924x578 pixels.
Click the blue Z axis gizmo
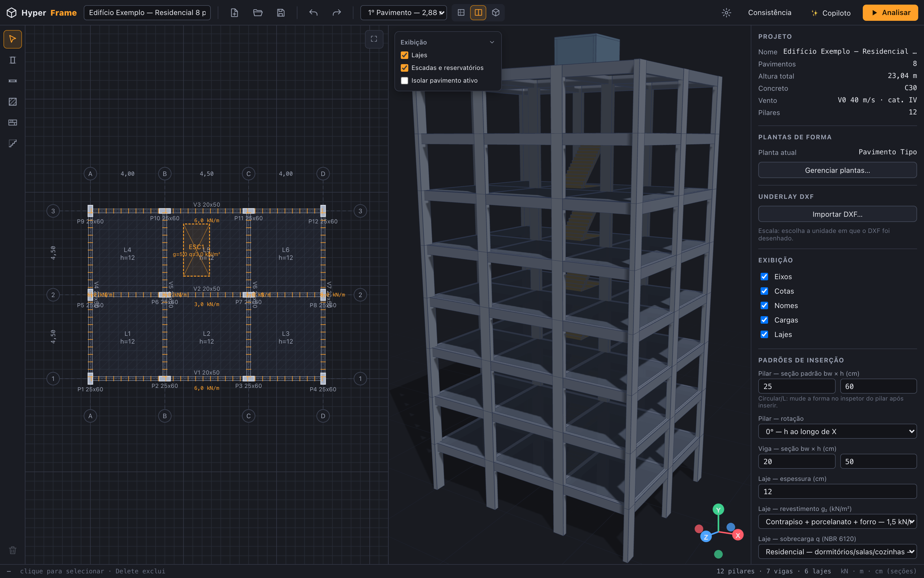coord(706,537)
